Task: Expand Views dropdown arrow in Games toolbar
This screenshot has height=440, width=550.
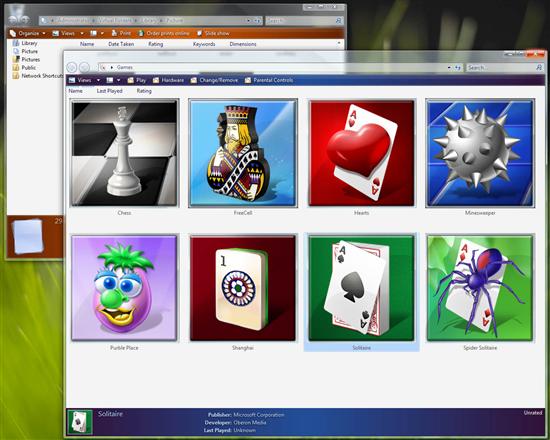Action: pos(98,80)
